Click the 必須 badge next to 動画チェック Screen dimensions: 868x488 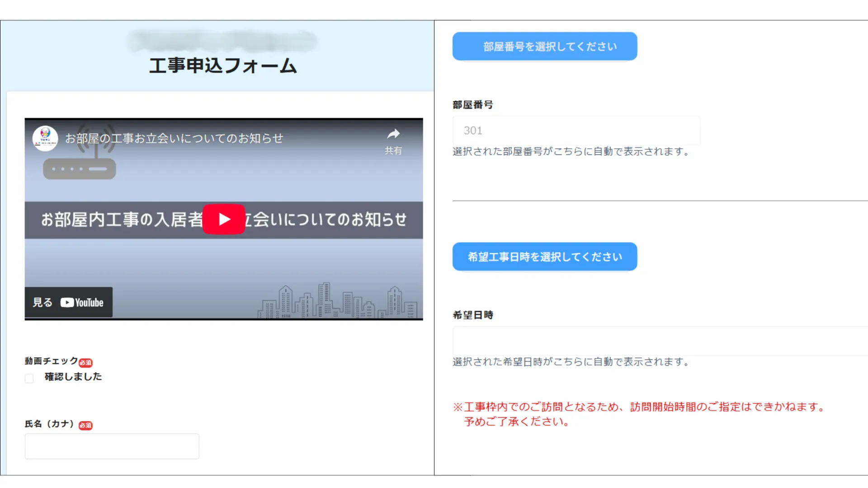(x=85, y=362)
